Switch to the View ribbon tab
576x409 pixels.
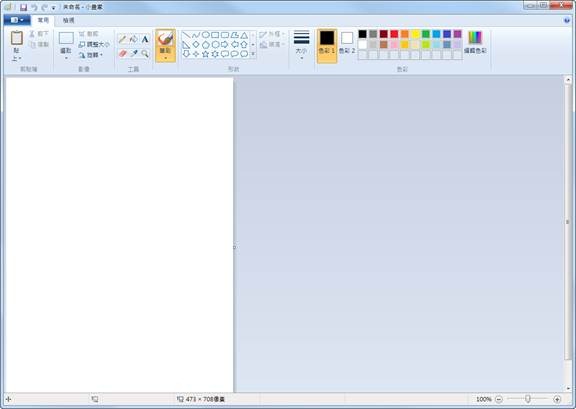[x=68, y=21]
